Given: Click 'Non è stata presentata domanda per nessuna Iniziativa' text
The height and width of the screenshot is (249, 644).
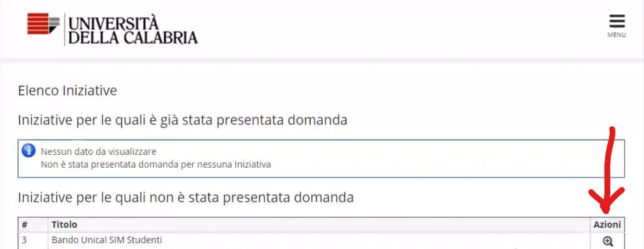Looking at the screenshot, I should tap(156, 164).
